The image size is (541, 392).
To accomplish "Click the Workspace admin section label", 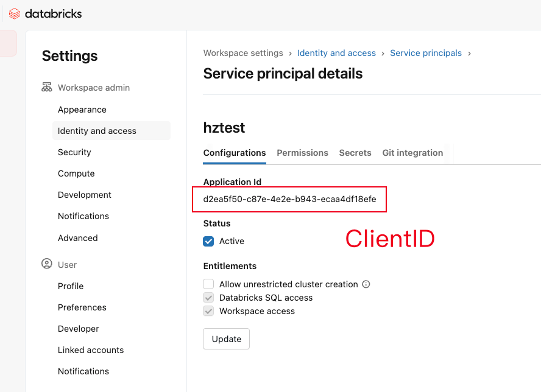I will [x=94, y=88].
